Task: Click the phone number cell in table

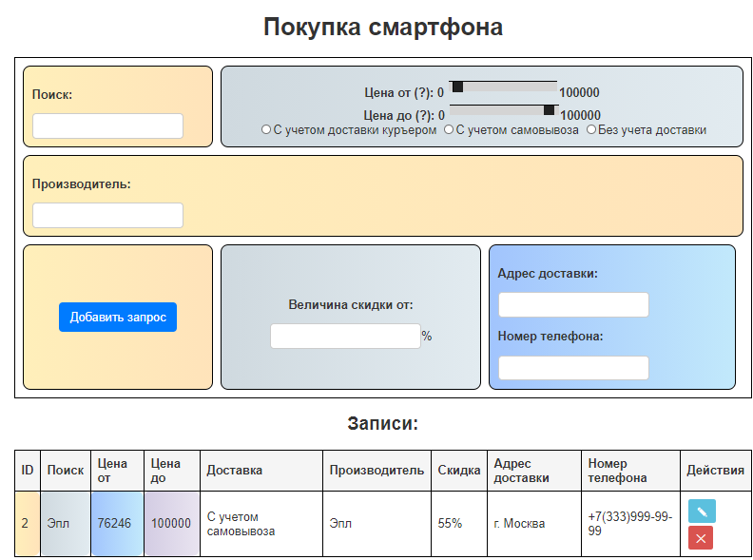Action: [629, 524]
